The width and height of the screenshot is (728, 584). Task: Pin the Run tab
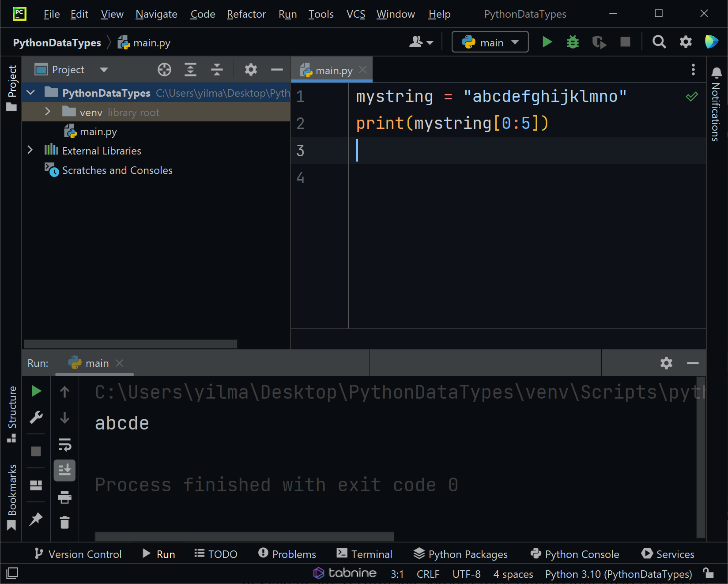(x=36, y=519)
